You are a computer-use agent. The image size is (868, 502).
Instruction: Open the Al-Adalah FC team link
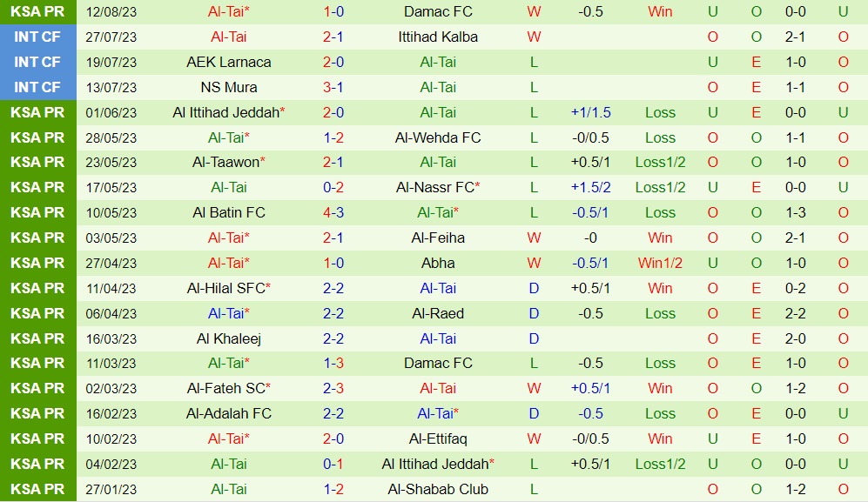point(229,413)
